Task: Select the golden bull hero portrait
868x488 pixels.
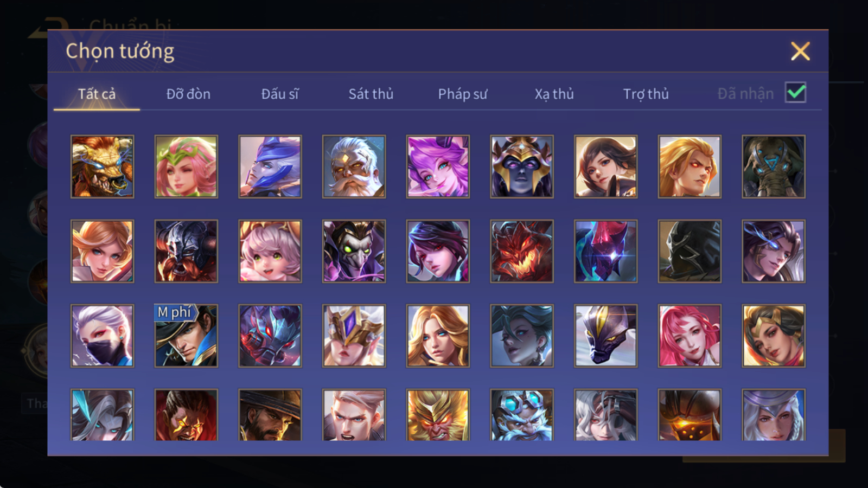Action: click(x=102, y=166)
